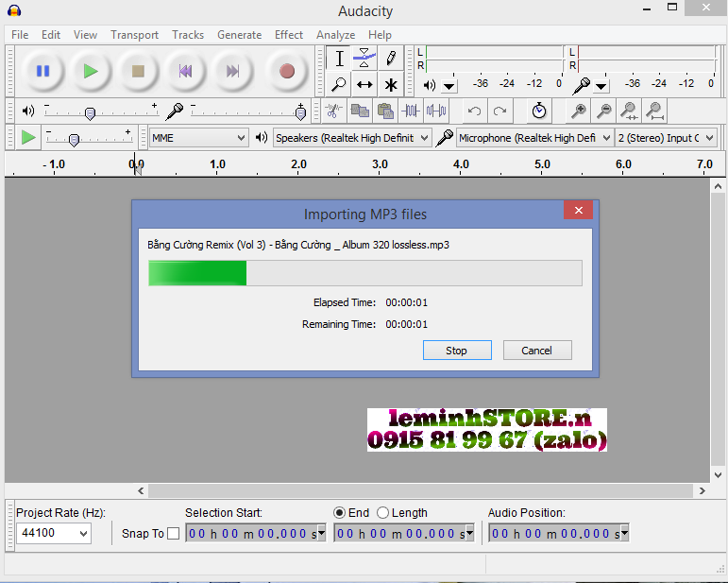
Task: Open the Tracks menu
Action: (x=188, y=35)
